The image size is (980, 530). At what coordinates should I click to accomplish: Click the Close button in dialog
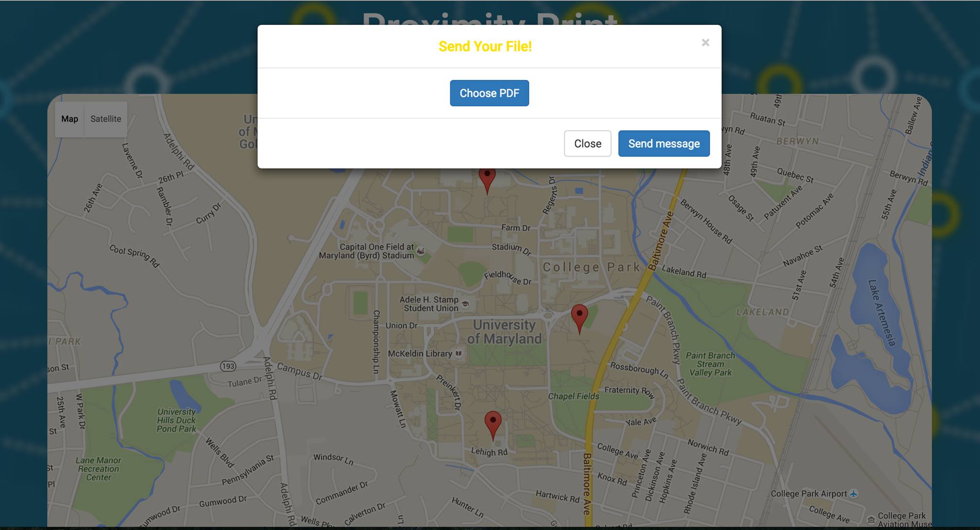[587, 144]
